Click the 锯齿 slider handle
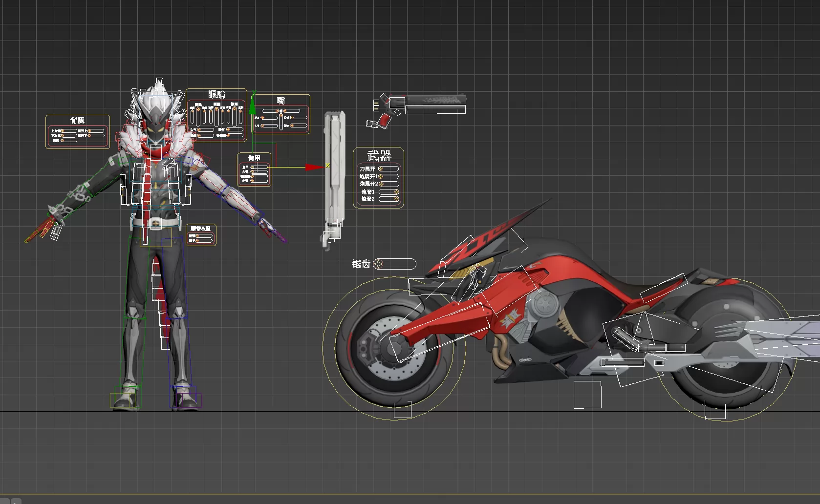The width and height of the screenshot is (820, 504). pyautogui.click(x=379, y=264)
